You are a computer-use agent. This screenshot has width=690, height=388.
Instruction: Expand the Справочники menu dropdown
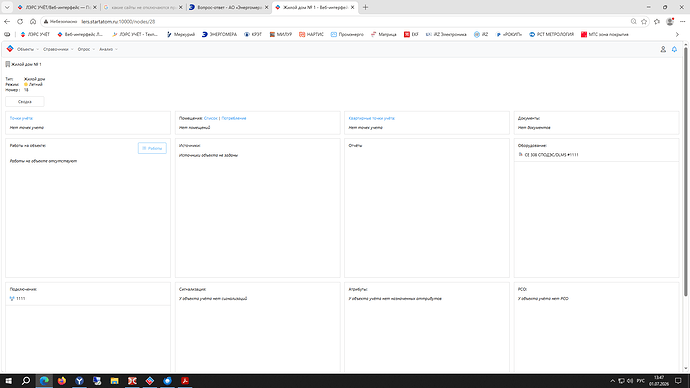[x=58, y=49]
